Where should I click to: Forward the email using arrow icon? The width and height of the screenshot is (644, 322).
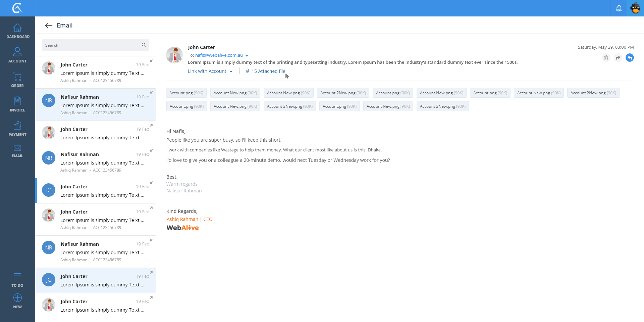[x=618, y=58]
